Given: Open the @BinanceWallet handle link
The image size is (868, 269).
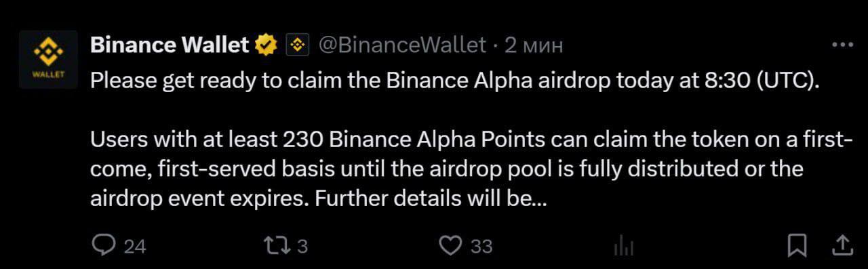Looking at the screenshot, I should (401, 45).
